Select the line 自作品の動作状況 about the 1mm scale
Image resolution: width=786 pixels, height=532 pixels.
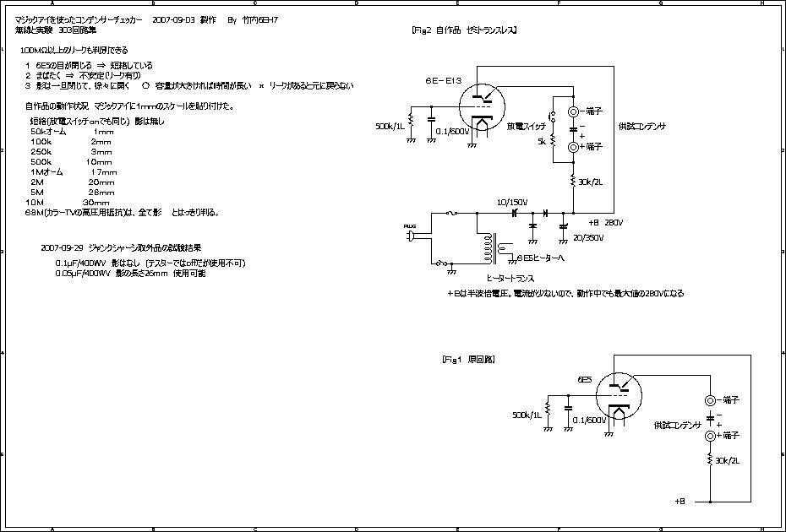click(x=130, y=106)
